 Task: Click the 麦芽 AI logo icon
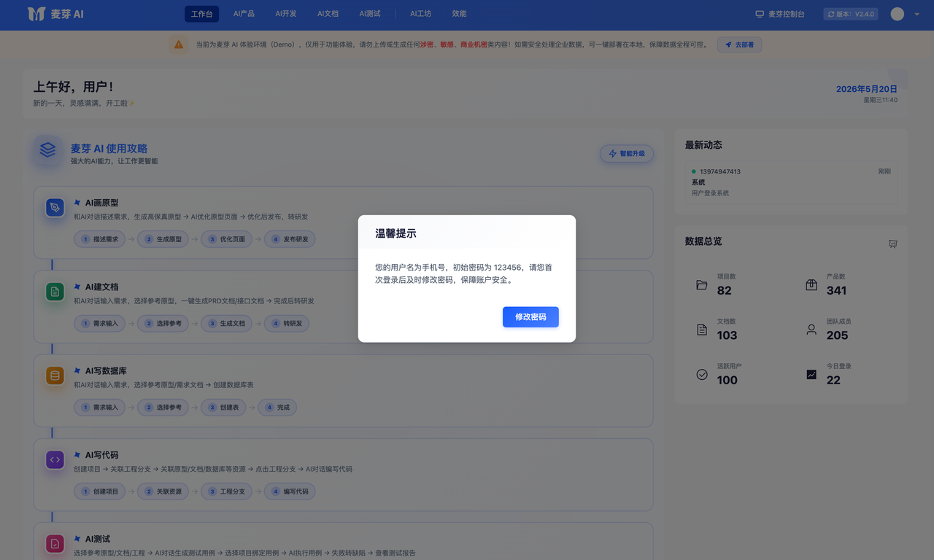point(36,14)
